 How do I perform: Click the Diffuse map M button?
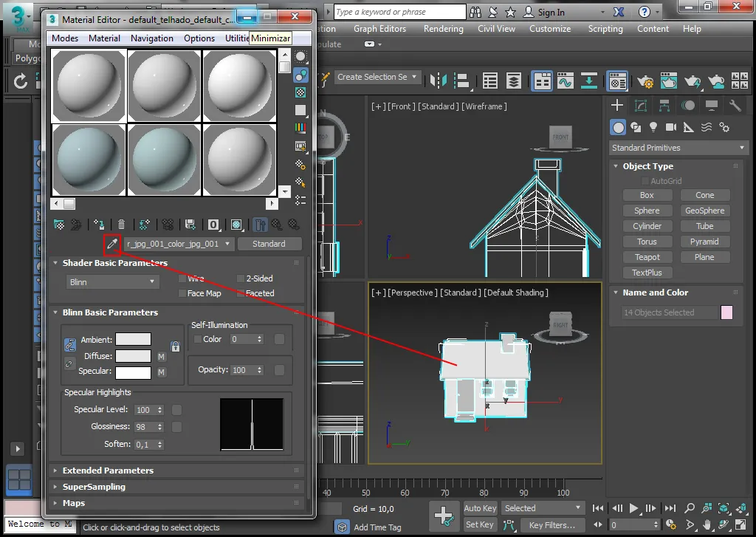point(161,357)
